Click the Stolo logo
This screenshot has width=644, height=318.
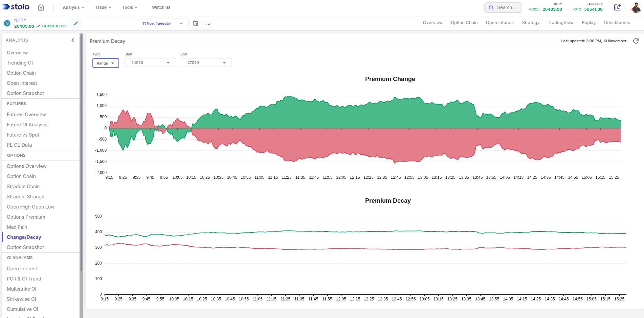pos(16,7)
